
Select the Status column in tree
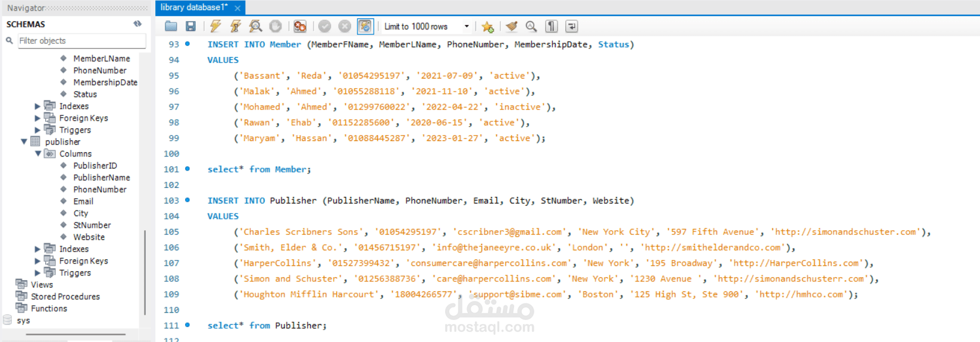coord(85,94)
